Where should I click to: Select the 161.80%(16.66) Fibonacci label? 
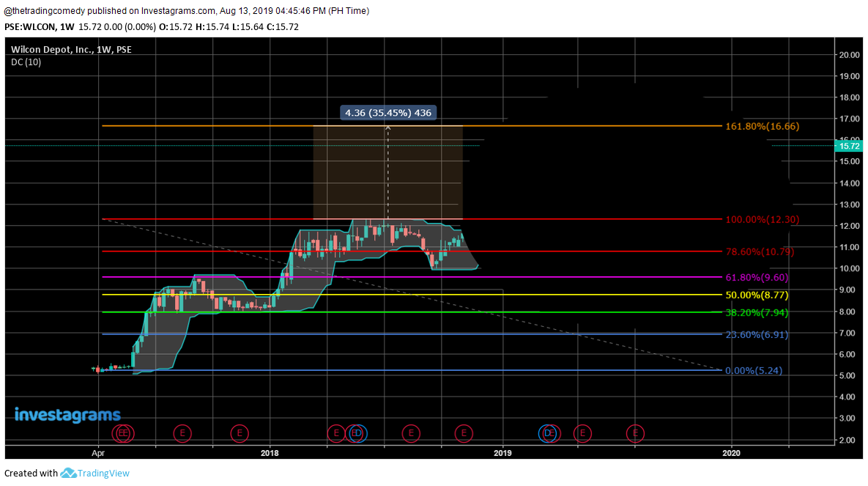[x=763, y=126]
